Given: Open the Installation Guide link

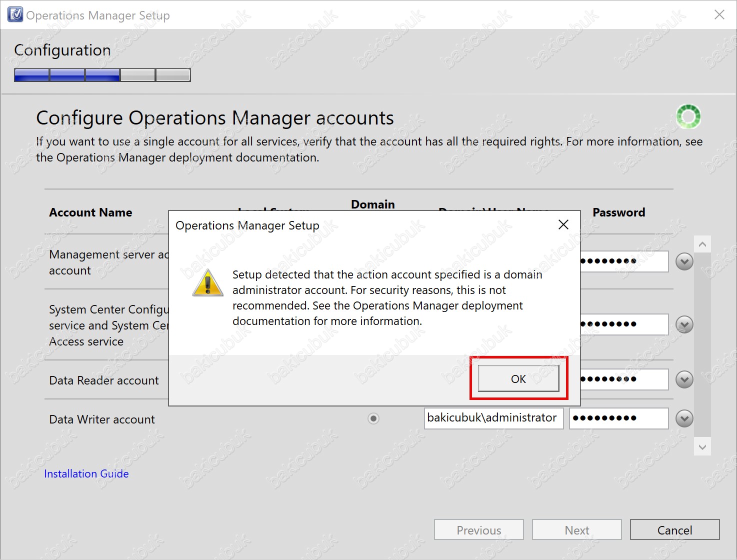Looking at the screenshot, I should (x=86, y=473).
